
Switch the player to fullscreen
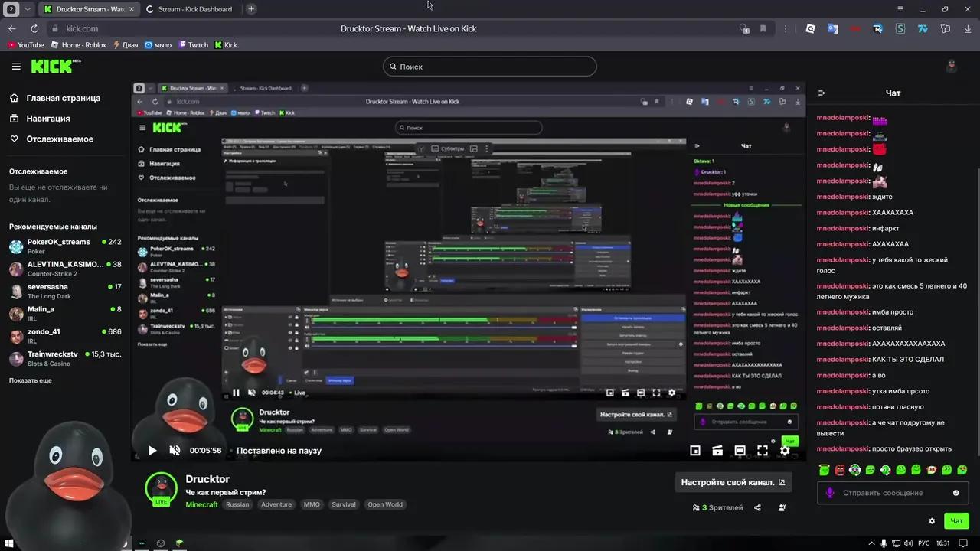763,451
